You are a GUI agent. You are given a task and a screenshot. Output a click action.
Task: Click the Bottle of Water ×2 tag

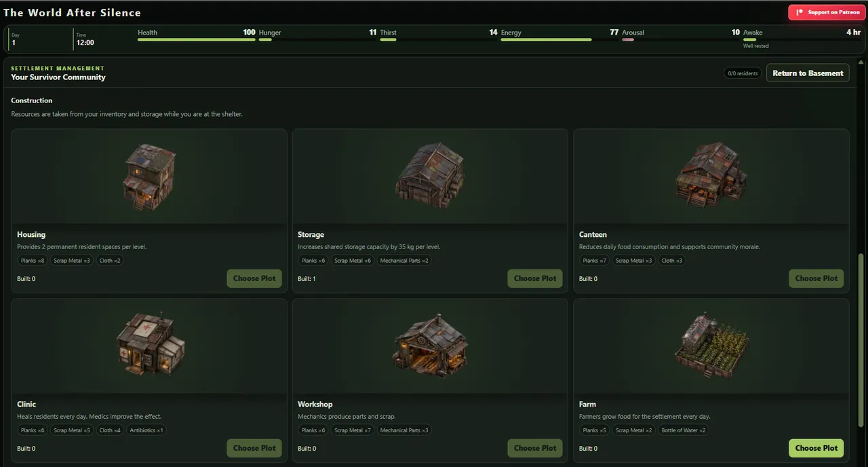[684, 430]
